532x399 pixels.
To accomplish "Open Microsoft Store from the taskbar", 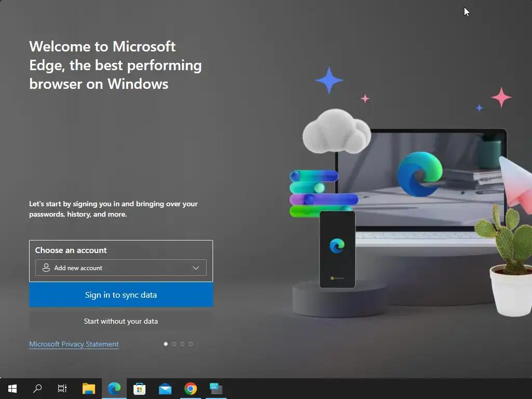I will [139, 389].
